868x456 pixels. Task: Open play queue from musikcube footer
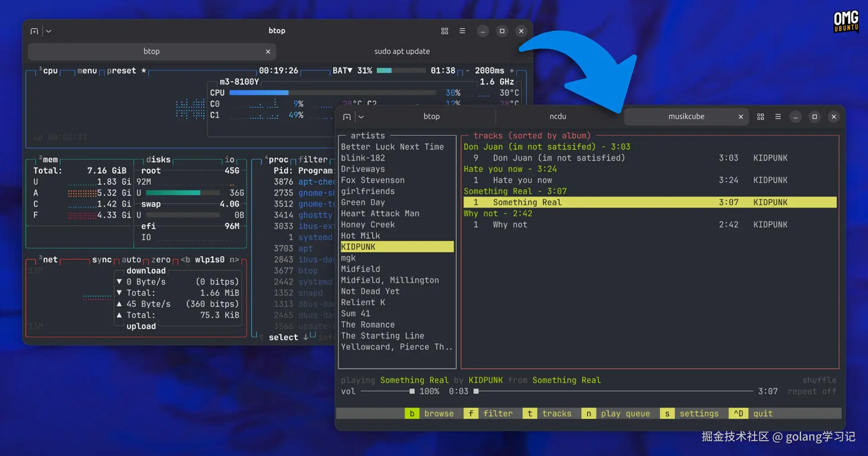616,413
